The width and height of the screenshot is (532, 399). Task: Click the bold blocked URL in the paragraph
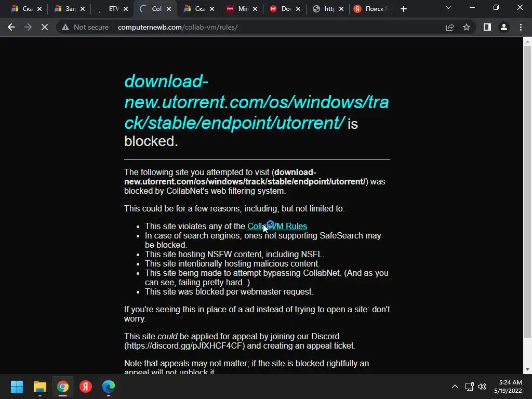pyautogui.click(x=245, y=177)
